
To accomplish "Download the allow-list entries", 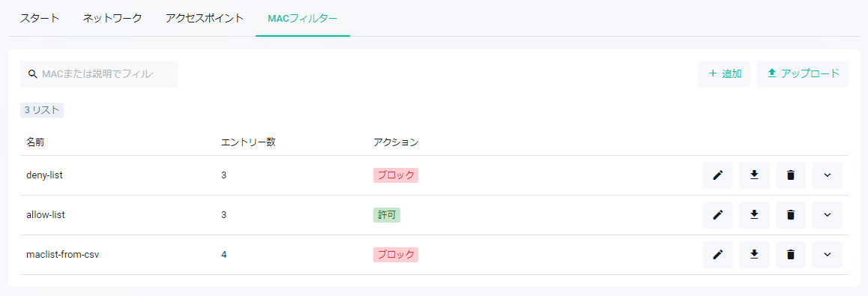I will pyautogui.click(x=754, y=215).
